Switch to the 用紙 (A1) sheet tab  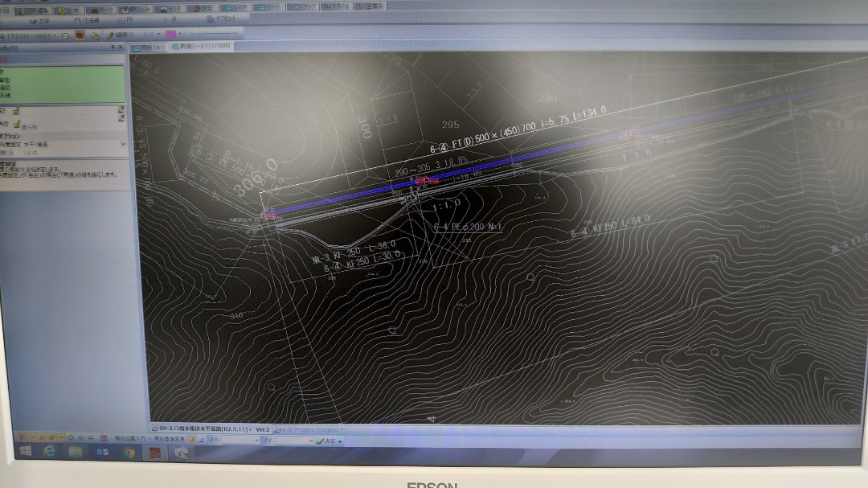coord(149,48)
